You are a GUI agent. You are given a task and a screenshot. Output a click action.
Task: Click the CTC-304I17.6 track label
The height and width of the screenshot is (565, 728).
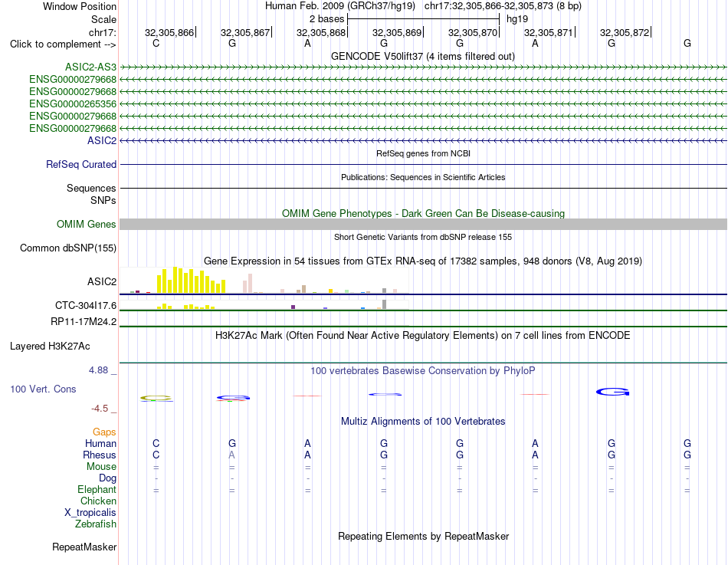tap(85, 306)
